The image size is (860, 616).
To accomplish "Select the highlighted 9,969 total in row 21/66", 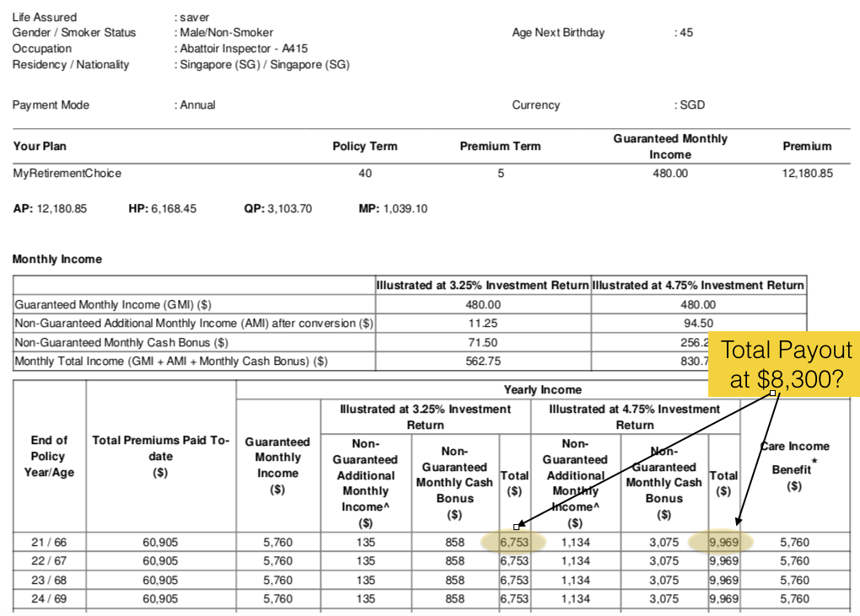I will (x=723, y=542).
